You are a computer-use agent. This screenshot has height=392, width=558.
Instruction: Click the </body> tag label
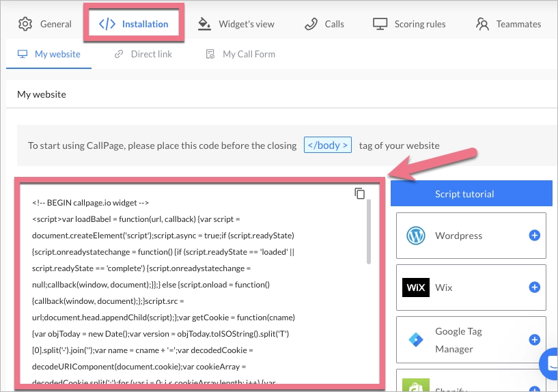coord(327,145)
